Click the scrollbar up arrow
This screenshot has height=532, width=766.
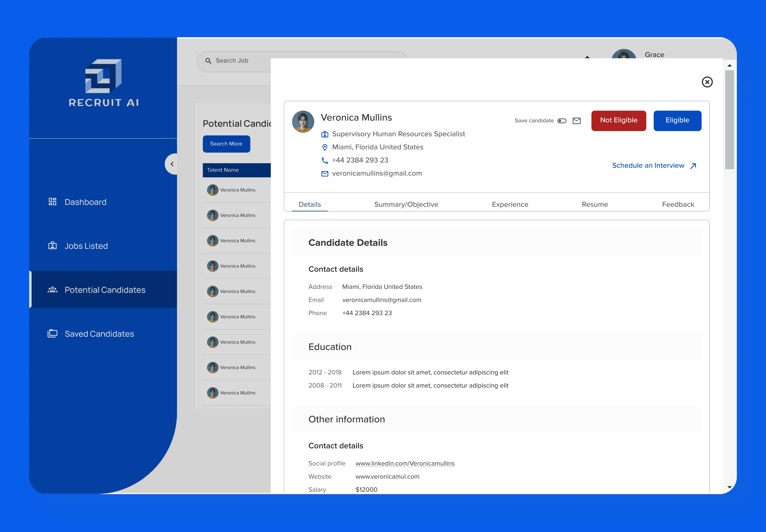(x=729, y=66)
